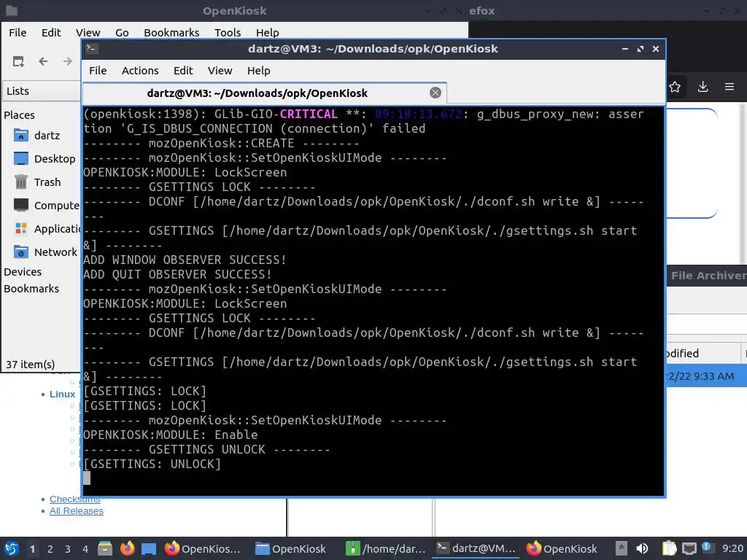Viewport: 747px width, 560px height.
Task: Click the dartz home folder icon
Action: point(21,136)
